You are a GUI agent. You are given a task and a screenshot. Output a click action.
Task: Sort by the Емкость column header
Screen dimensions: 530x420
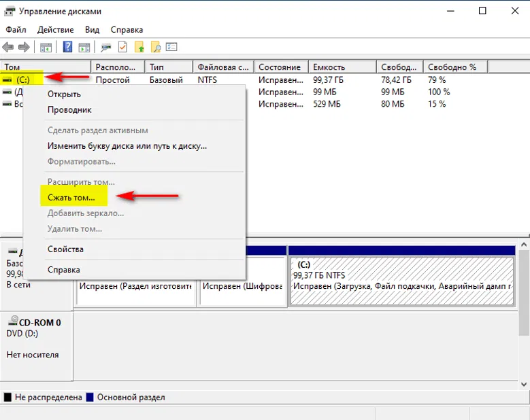pyautogui.click(x=342, y=67)
